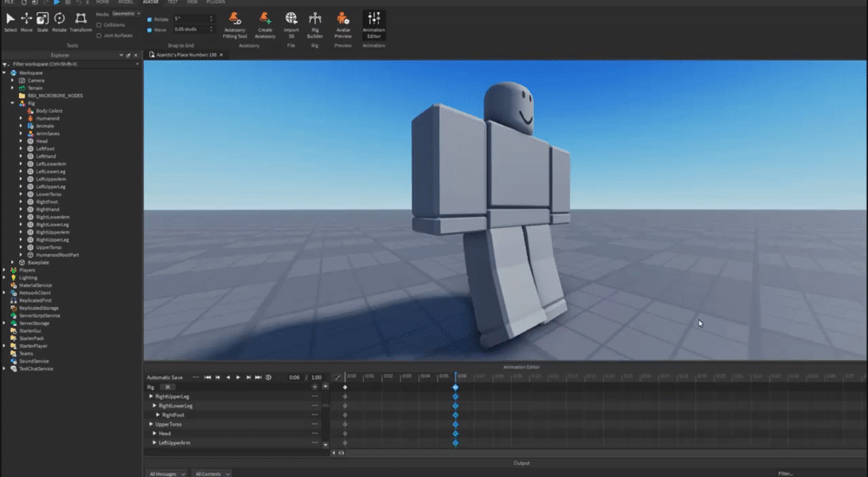This screenshot has width=868, height=477.
Task: Open the Animation Editor from ribbon
Action: point(373,19)
